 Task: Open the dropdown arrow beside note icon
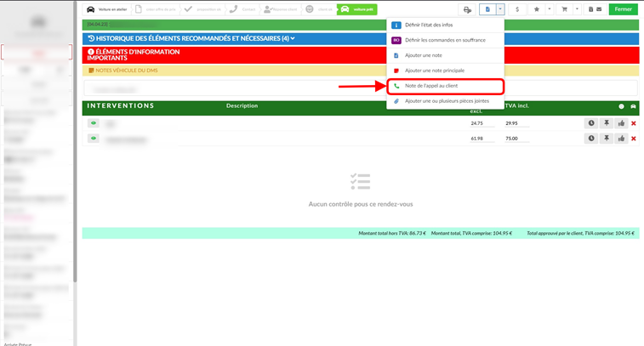pyautogui.click(x=500, y=9)
